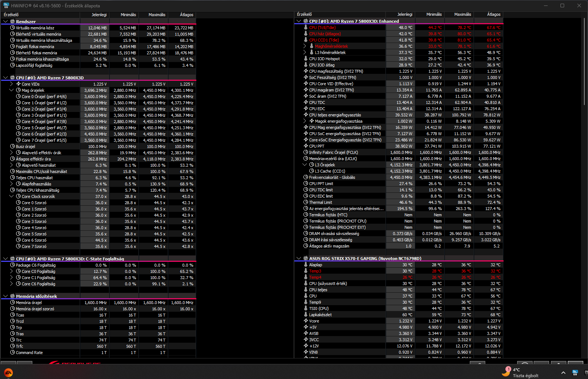This screenshot has height=379, width=588.
Task: Click the lightning icon beside CPU magfeszültség (SVI2 TFN)
Action: tap(306, 71)
